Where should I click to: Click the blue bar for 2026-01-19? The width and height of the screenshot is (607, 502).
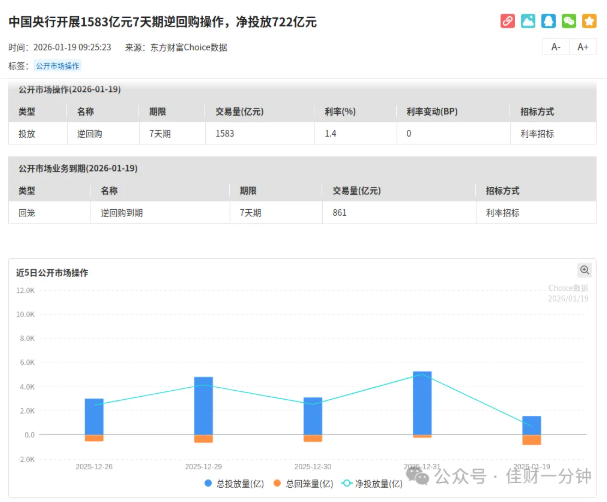[x=532, y=425]
